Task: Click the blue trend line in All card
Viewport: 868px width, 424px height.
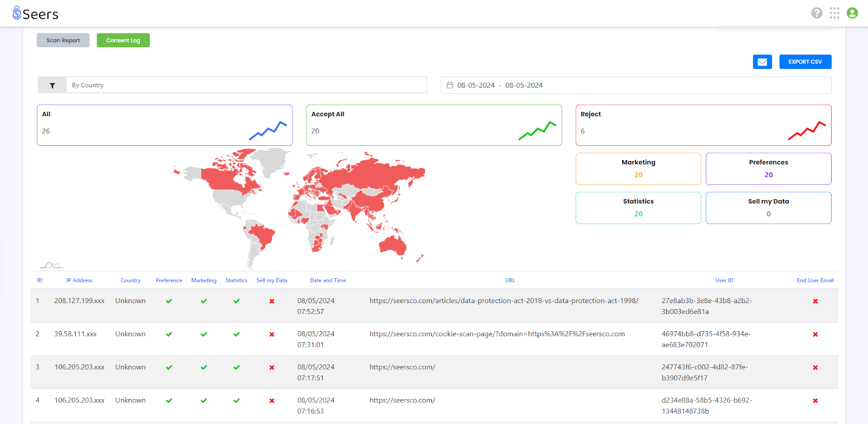Action: (268, 130)
